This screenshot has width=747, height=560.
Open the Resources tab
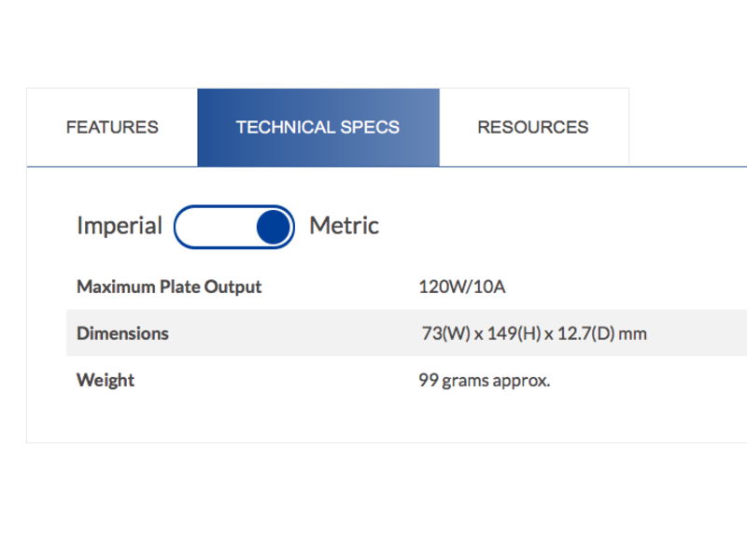pos(533,127)
